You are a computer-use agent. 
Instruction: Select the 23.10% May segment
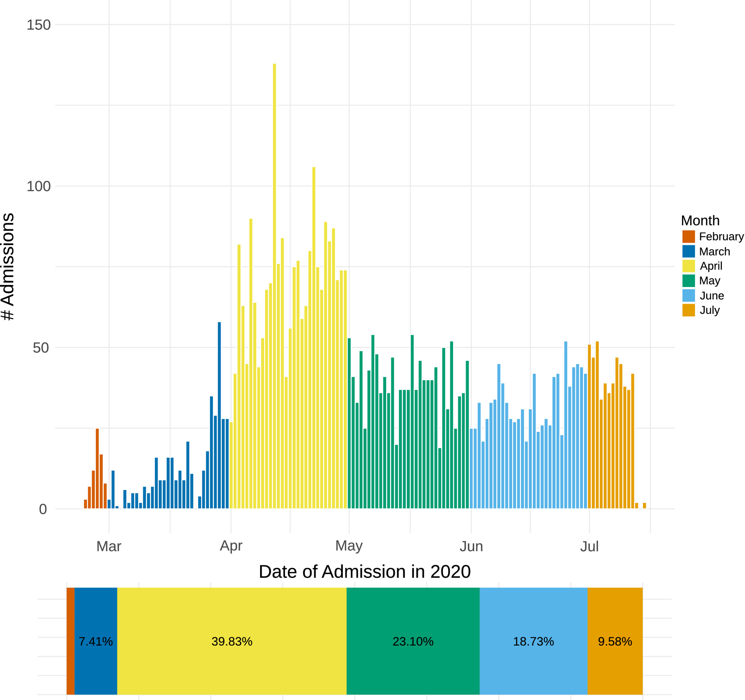(x=413, y=641)
